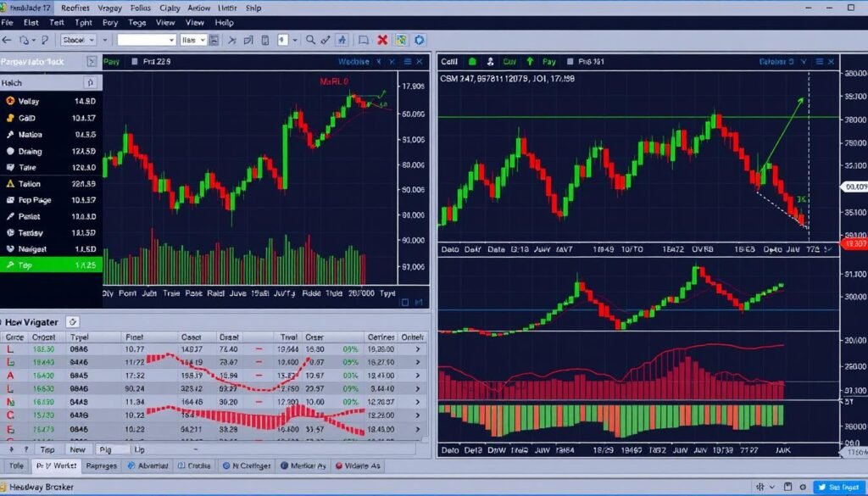
Task: Click the New button in the bottom bar
Action: tap(77, 449)
